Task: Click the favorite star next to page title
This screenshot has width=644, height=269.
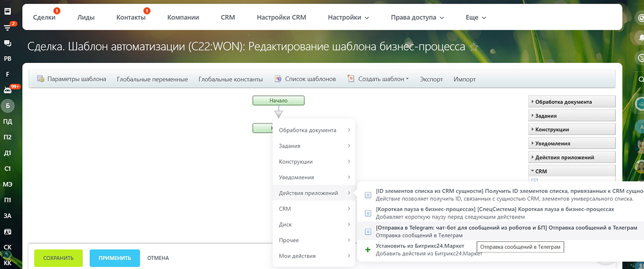Action: (473, 47)
